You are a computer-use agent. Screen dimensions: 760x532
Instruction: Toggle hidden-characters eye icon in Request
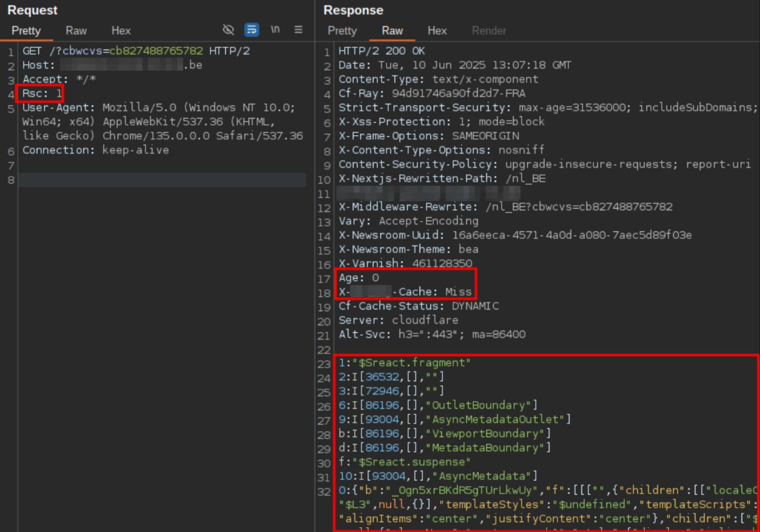coord(228,30)
